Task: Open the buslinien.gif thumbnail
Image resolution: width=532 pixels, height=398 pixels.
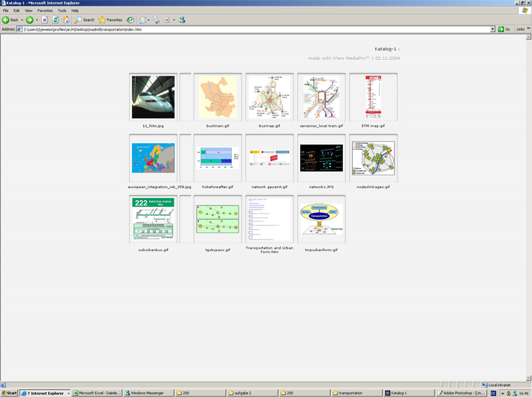Action: (218, 97)
